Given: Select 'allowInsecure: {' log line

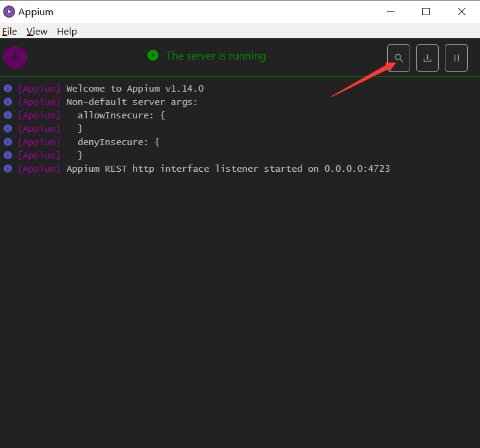Looking at the screenshot, I should (121, 115).
